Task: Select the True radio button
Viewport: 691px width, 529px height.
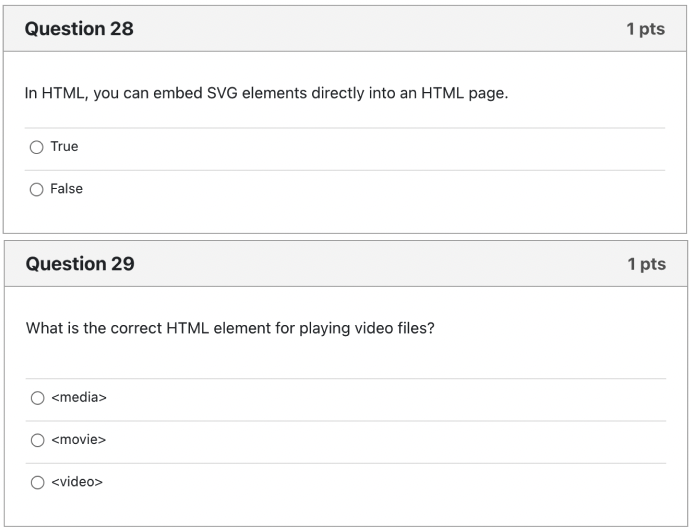Action: 37,147
